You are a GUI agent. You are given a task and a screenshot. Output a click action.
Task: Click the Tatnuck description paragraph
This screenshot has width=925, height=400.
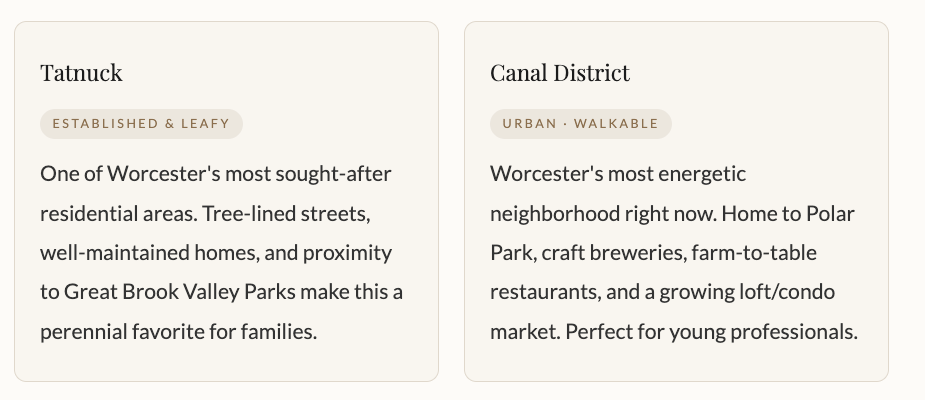click(221, 253)
